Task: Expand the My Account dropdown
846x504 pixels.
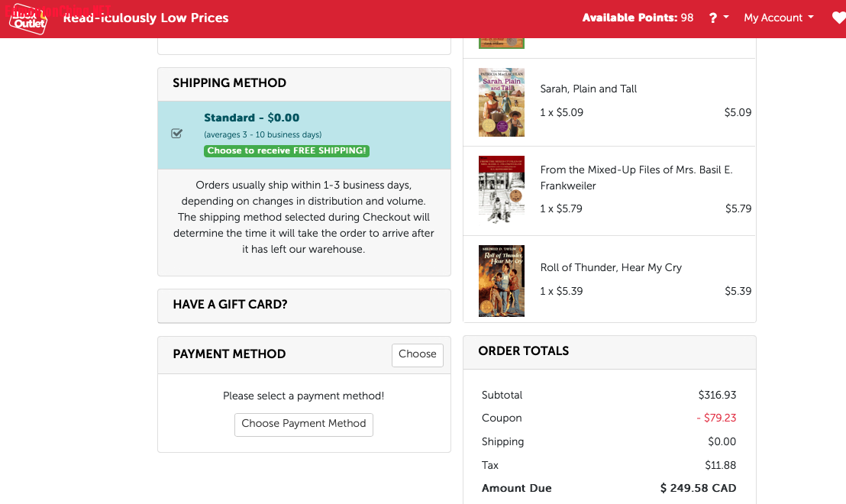Action: coord(779,18)
